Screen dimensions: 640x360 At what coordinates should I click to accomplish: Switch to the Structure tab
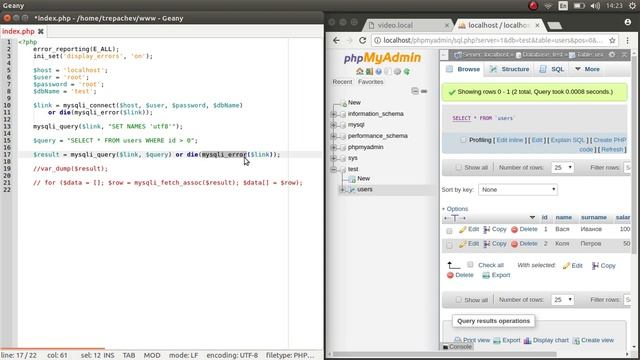coord(509,69)
